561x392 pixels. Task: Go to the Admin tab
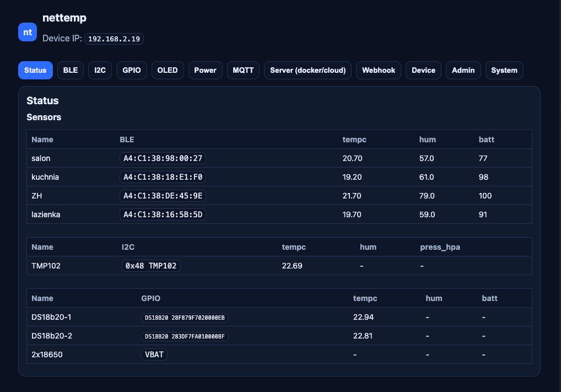[463, 70]
